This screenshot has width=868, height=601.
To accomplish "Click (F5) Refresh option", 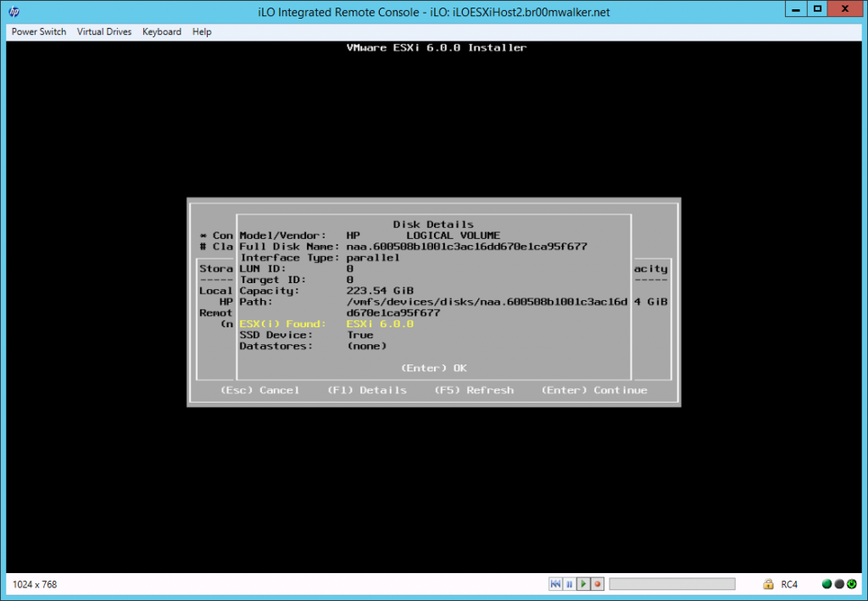I will (x=474, y=390).
